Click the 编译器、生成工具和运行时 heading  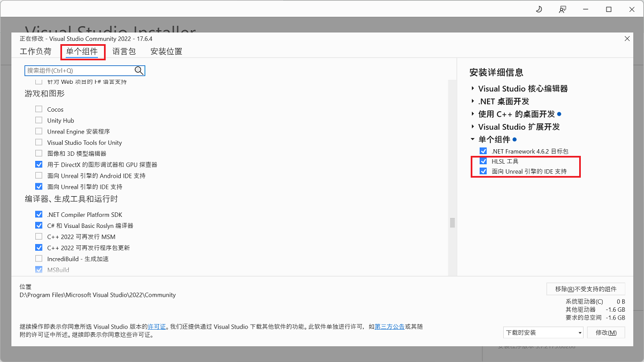[x=71, y=199]
